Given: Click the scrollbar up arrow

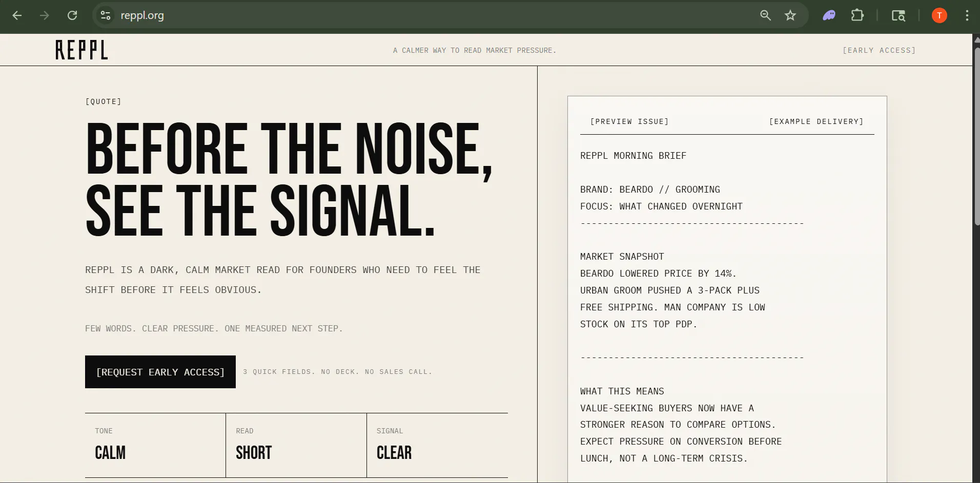Looking at the screenshot, I should (976, 40).
